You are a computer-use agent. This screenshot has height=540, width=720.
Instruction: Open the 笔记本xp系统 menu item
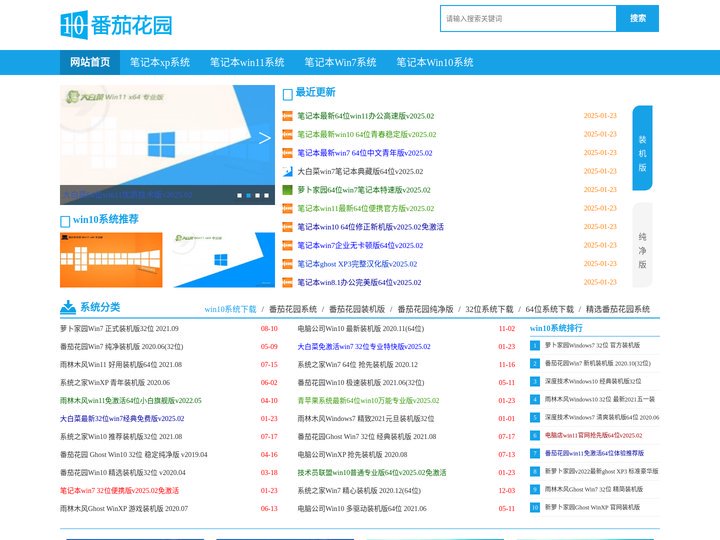click(x=160, y=62)
